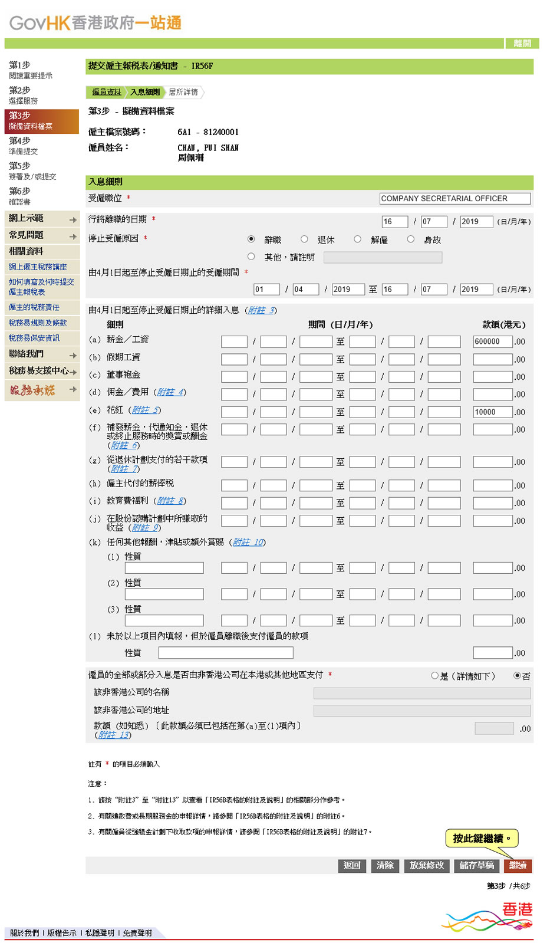
Task: Open the 附註 6 link
Action: [x=124, y=445]
